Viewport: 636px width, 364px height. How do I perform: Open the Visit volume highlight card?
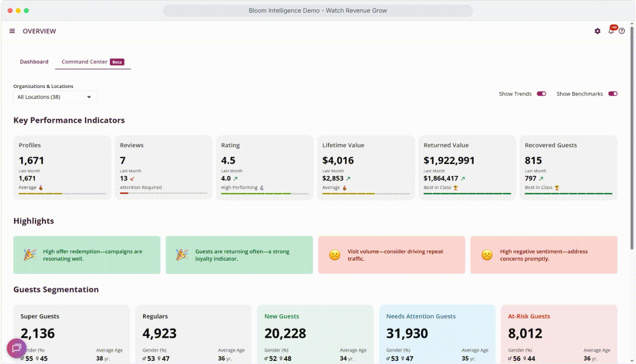pos(391,255)
